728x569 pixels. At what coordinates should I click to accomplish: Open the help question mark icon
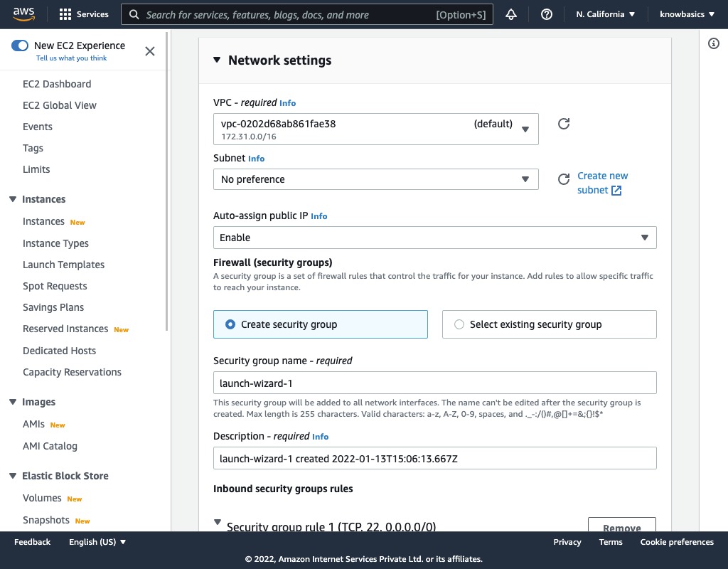(547, 14)
